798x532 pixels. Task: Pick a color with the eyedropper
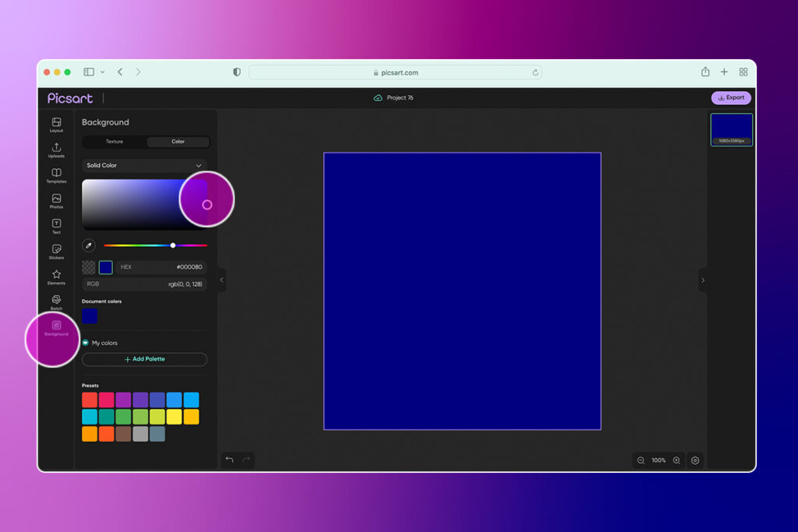point(89,245)
